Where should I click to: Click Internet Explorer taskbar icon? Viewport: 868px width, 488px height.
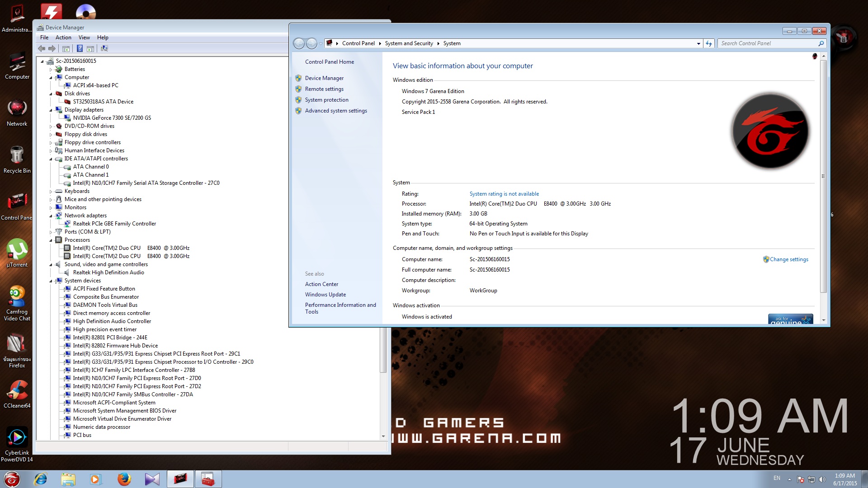click(41, 479)
